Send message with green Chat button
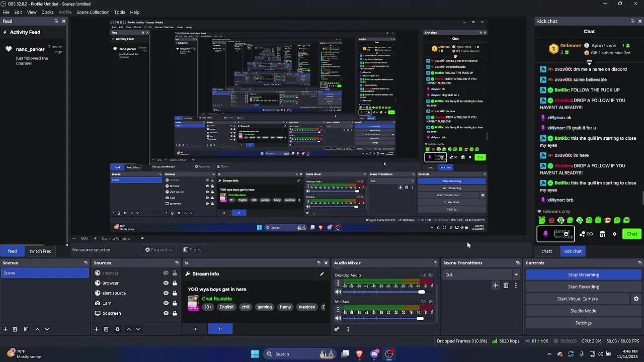The height and width of the screenshot is (362, 644). [632, 234]
